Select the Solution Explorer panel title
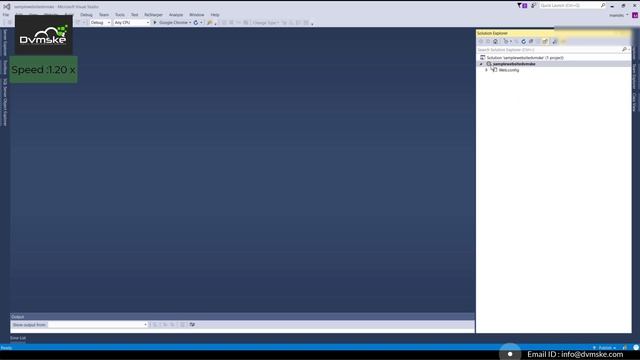 [x=492, y=33]
